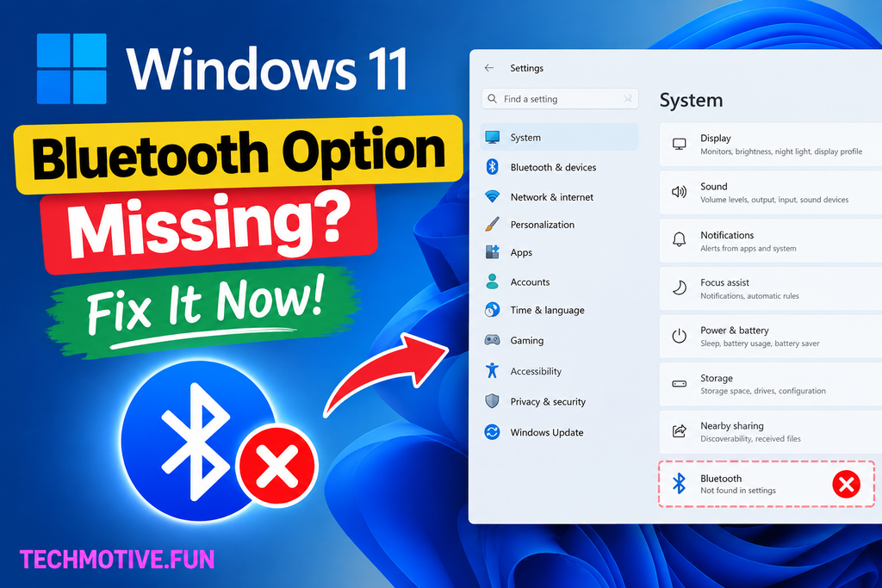This screenshot has width=882, height=588.
Task: Click the 'Storage space, drives, configuration' text
Action: click(x=763, y=391)
